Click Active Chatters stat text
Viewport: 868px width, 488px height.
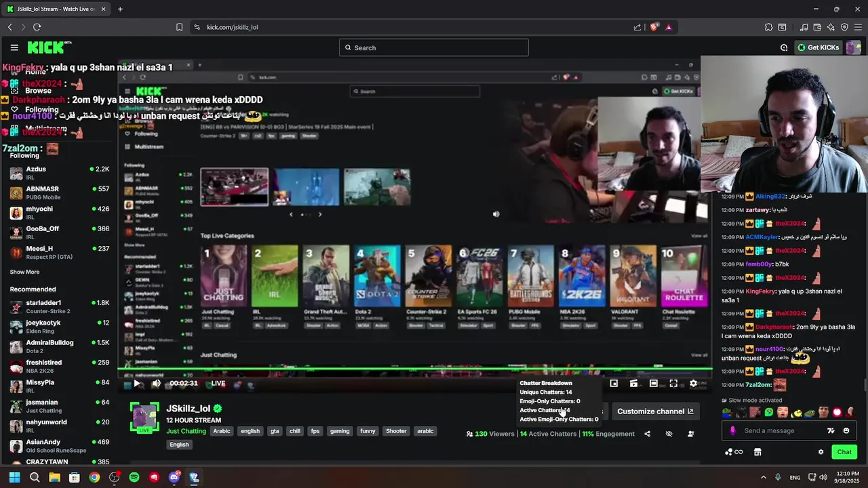[x=548, y=434]
